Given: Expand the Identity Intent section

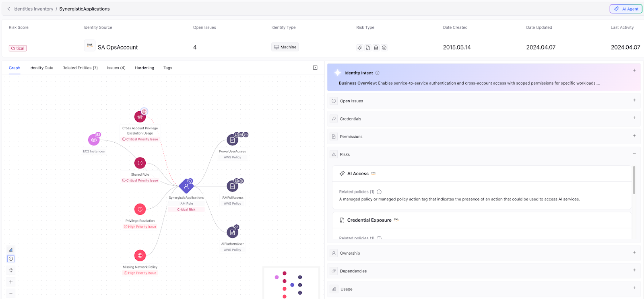Looking at the screenshot, I should tap(634, 70).
